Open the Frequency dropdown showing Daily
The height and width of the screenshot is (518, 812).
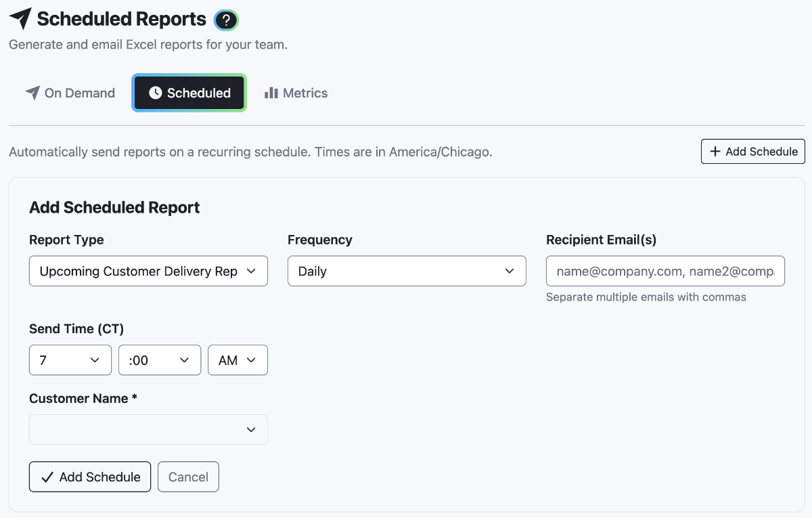click(407, 271)
